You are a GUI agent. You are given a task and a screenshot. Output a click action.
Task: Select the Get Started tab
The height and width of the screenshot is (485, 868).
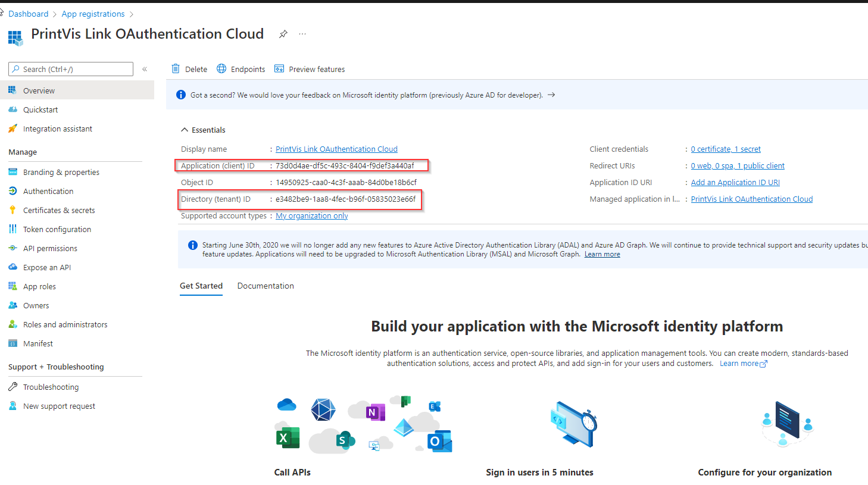tap(201, 286)
